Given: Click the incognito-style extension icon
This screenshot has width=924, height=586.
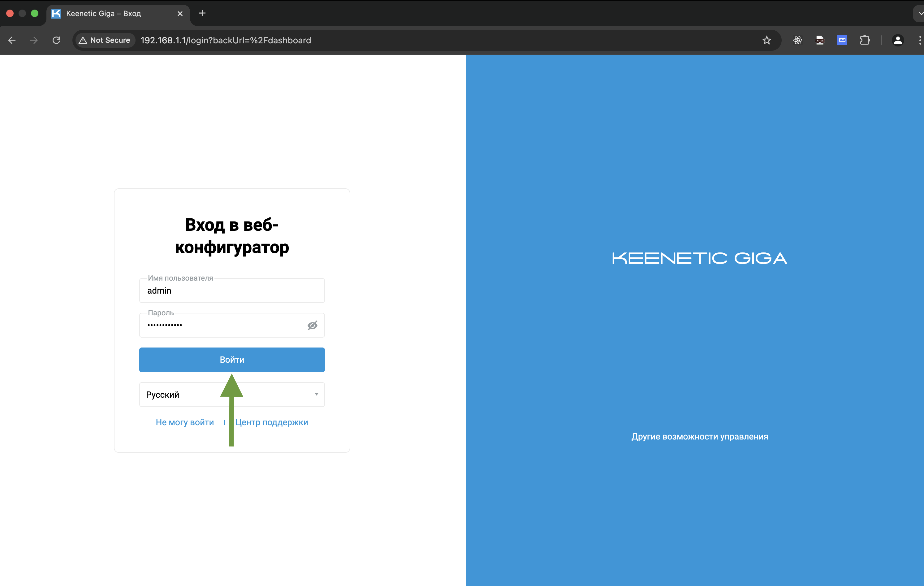Looking at the screenshot, I should (x=820, y=40).
